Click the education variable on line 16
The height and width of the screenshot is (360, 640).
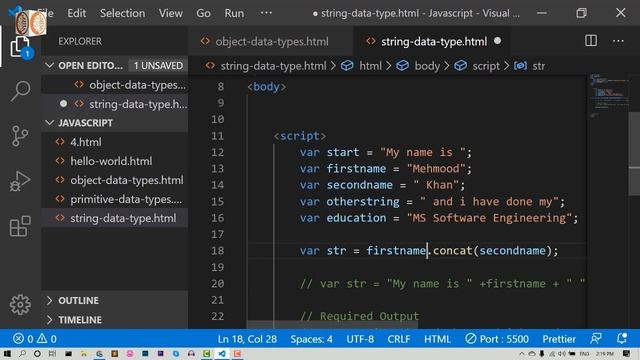pos(356,218)
